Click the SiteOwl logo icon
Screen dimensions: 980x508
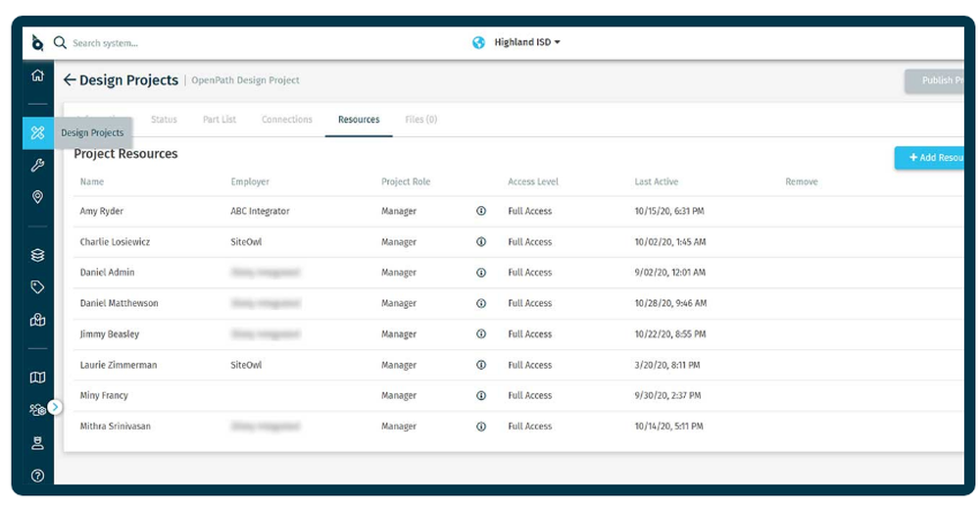(37, 42)
